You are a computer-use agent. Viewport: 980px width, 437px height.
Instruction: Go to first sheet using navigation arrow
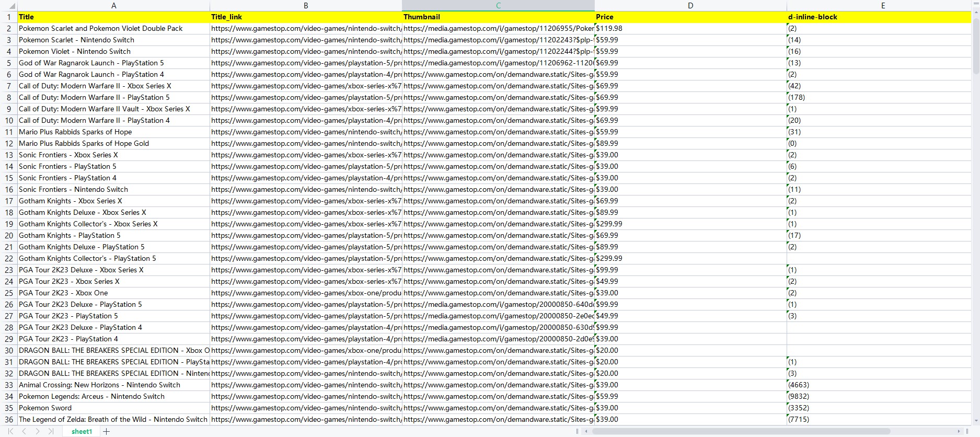coord(10,431)
